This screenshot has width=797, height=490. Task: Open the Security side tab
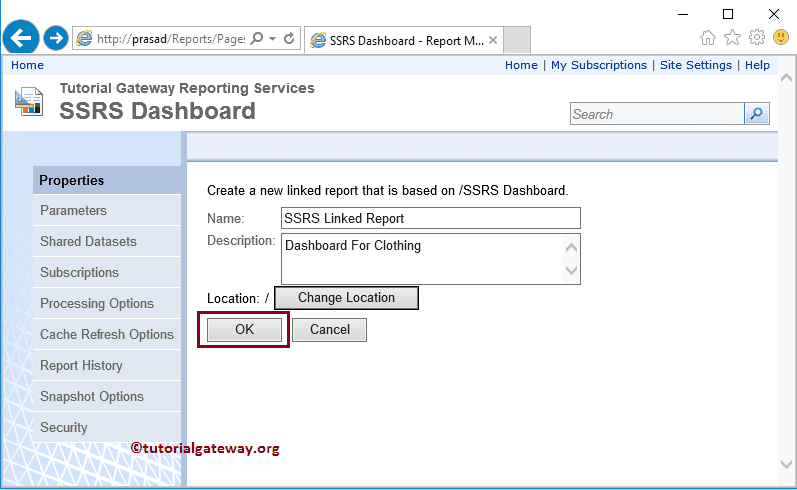coord(107,427)
